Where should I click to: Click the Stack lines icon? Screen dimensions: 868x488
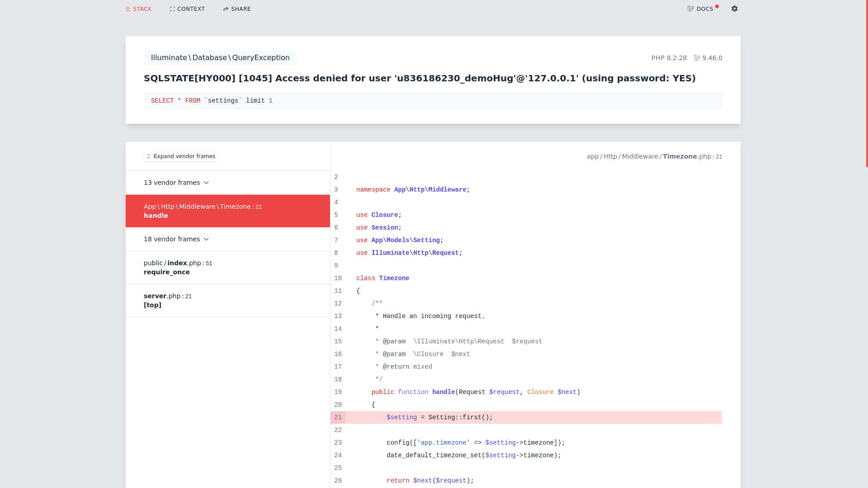[128, 9]
